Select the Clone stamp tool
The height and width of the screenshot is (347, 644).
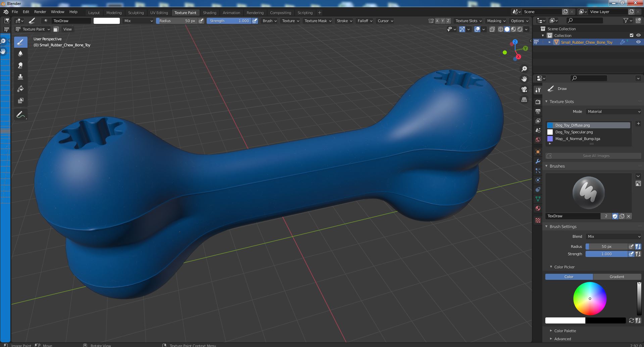coord(20,77)
